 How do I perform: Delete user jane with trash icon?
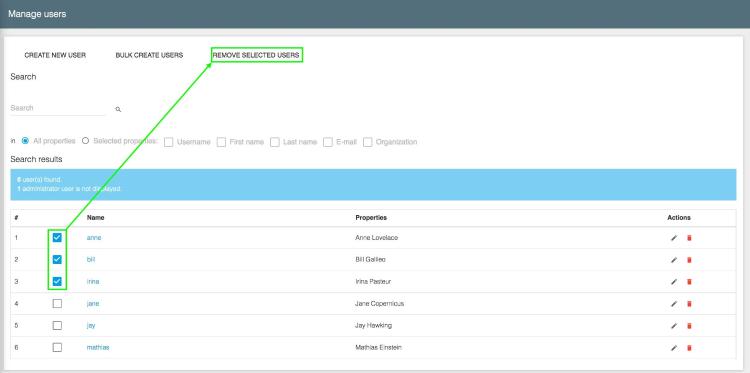[x=689, y=304]
